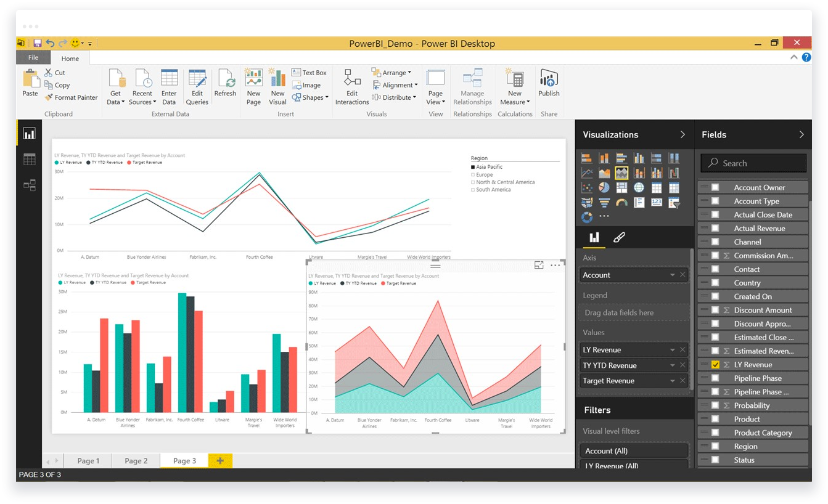Open the File tab
828x504 pixels.
(x=33, y=57)
